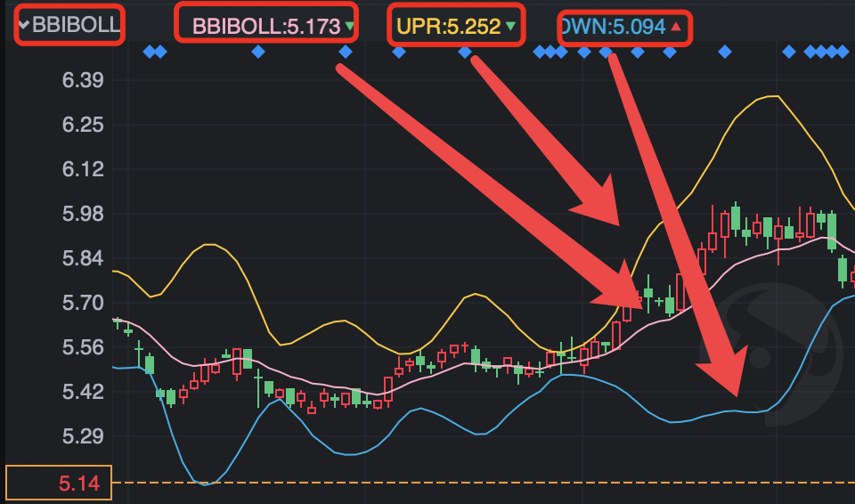
Task: Click the lone diamond marker between DWN label and rightmost cluster
Action: point(725,52)
